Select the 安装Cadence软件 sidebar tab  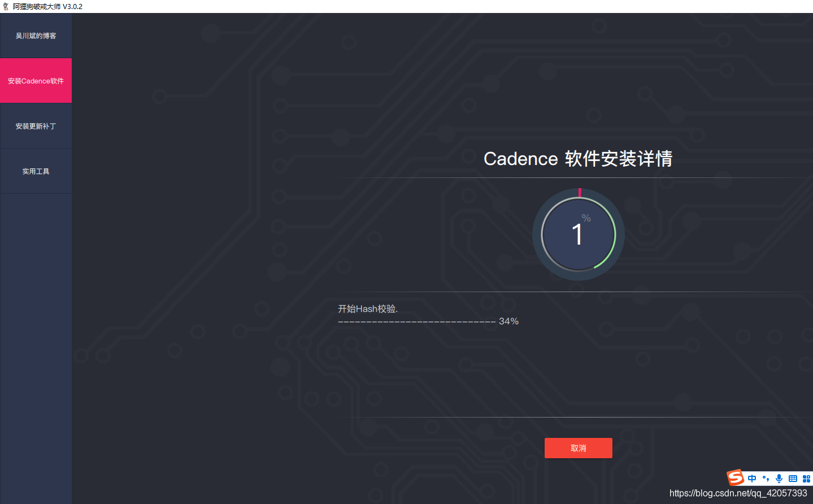[x=36, y=81]
